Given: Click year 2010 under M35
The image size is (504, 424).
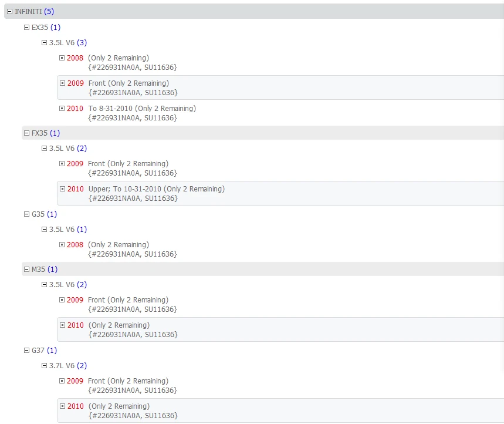Looking at the screenshot, I should (x=76, y=325).
